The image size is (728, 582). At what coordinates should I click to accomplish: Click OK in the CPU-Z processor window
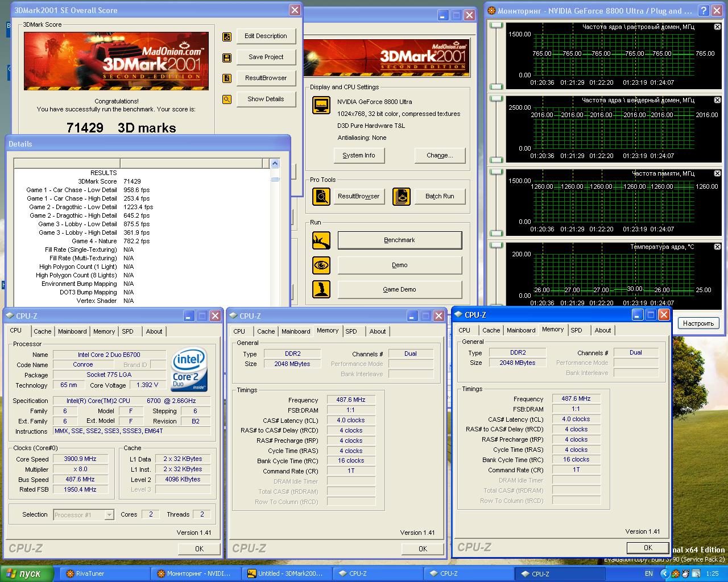click(199, 549)
